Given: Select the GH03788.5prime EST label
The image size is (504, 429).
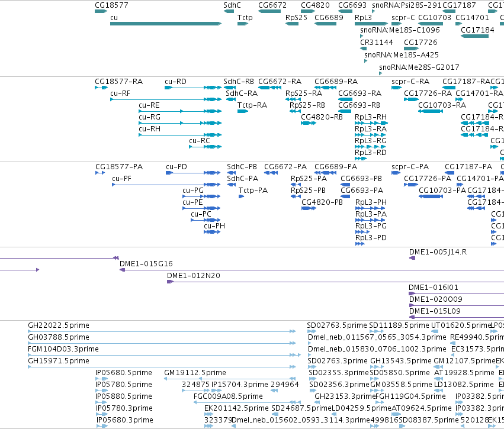Looking at the screenshot, I should [59, 337].
